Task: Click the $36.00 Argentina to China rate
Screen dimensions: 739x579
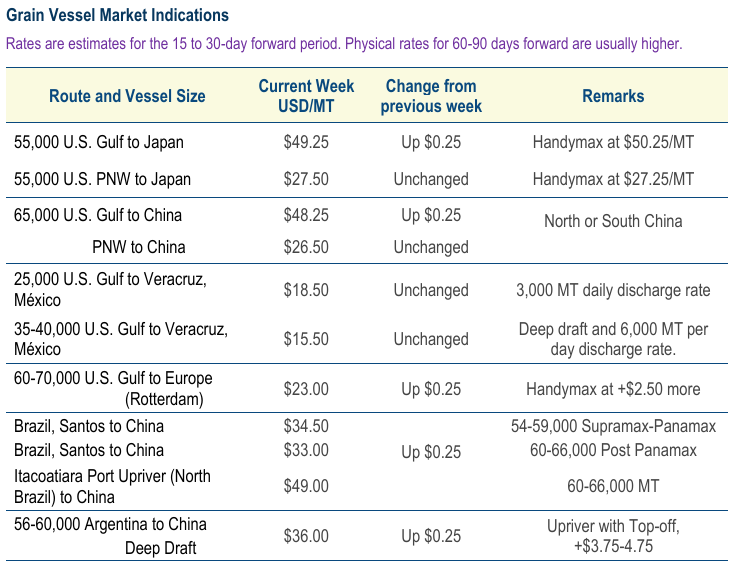Action: click(x=306, y=536)
